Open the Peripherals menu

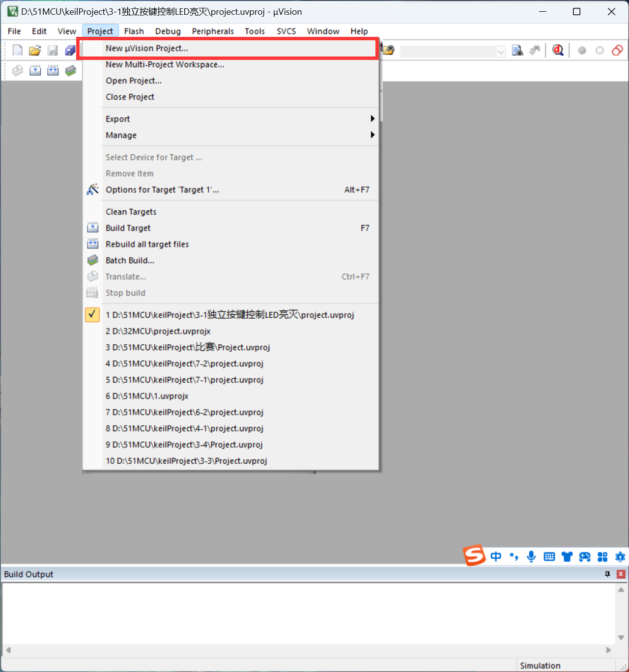[213, 31]
